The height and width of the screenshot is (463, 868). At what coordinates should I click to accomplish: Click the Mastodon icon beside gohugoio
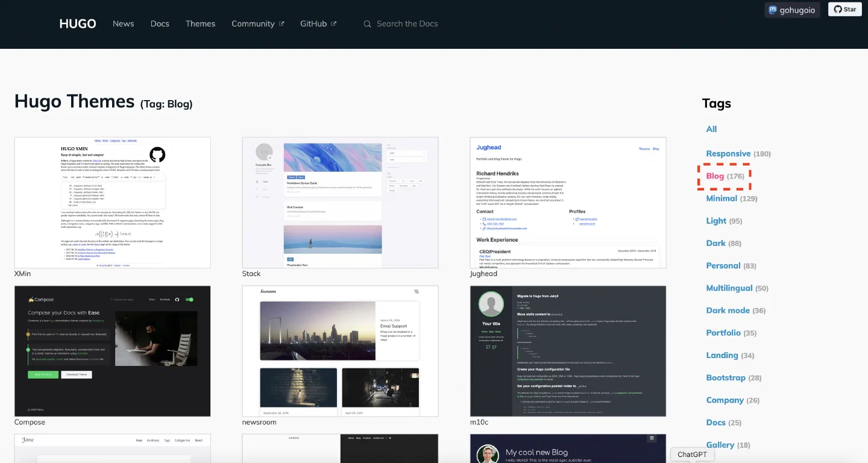pyautogui.click(x=773, y=10)
